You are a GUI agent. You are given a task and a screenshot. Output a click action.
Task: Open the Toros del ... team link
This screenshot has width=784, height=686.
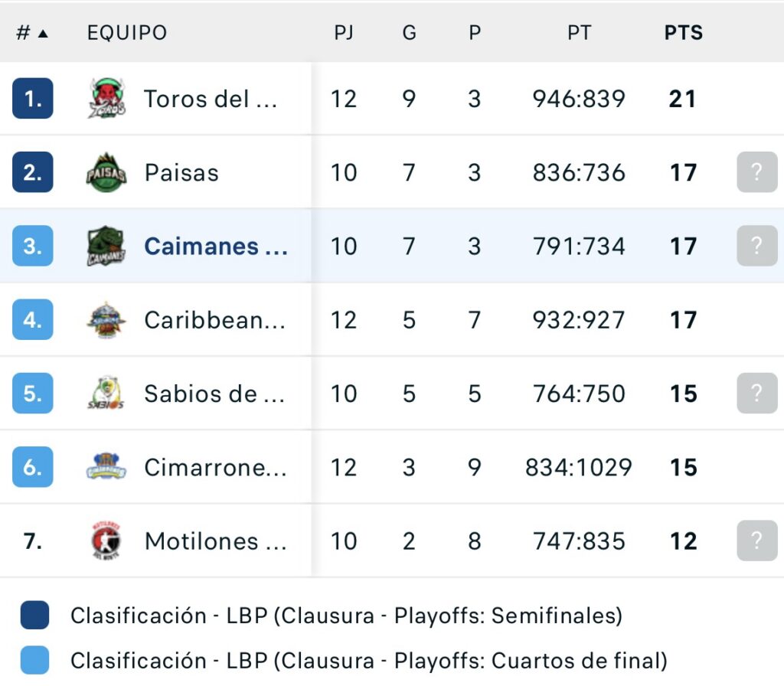click(x=210, y=99)
